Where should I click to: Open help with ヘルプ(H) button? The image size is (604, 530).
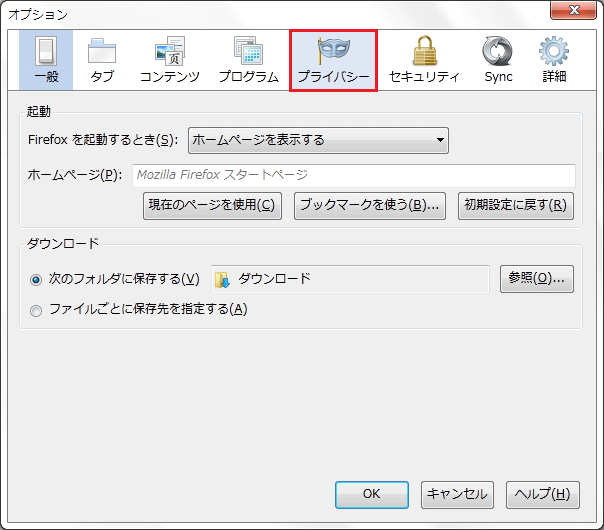[542, 495]
